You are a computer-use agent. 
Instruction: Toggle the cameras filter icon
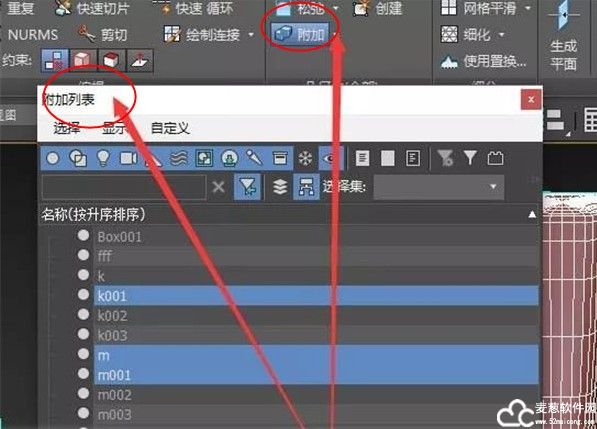(x=128, y=158)
